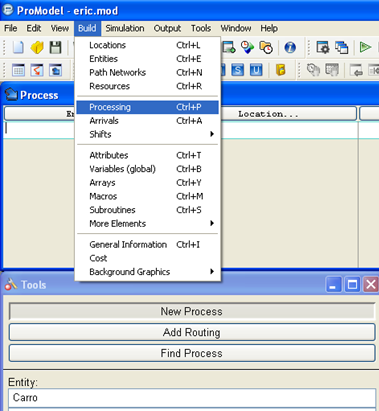Open the Output menu

pyautogui.click(x=167, y=28)
